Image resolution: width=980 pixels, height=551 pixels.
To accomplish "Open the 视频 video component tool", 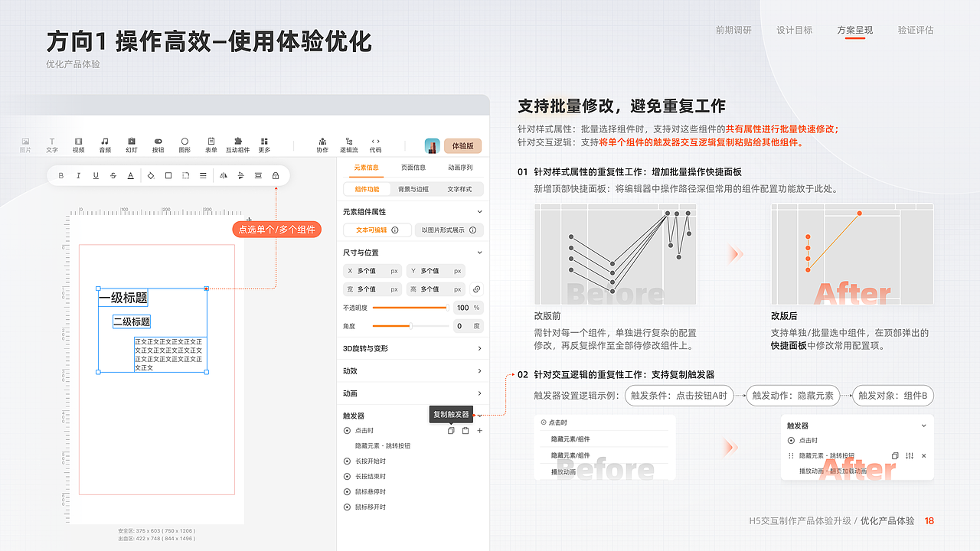I will [78, 144].
